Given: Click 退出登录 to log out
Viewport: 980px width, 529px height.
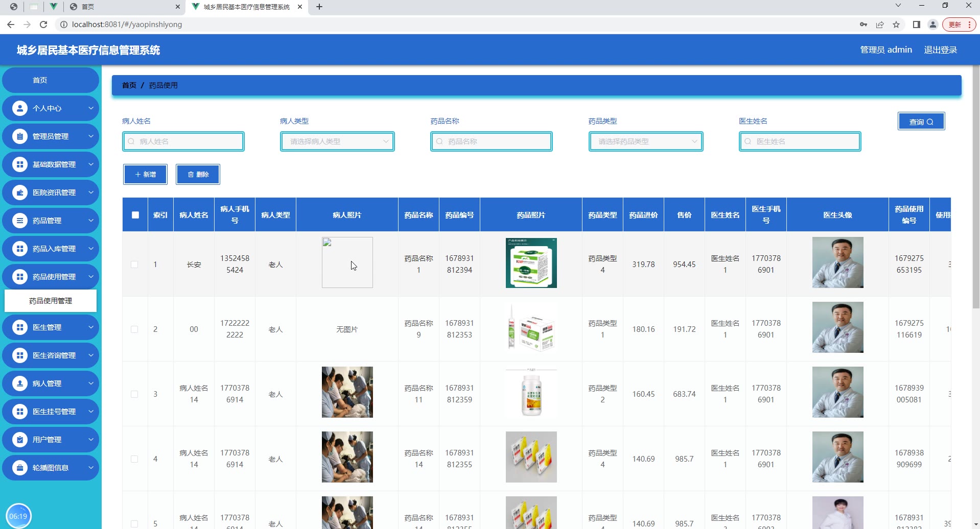Looking at the screenshot, I should [940, 50].
